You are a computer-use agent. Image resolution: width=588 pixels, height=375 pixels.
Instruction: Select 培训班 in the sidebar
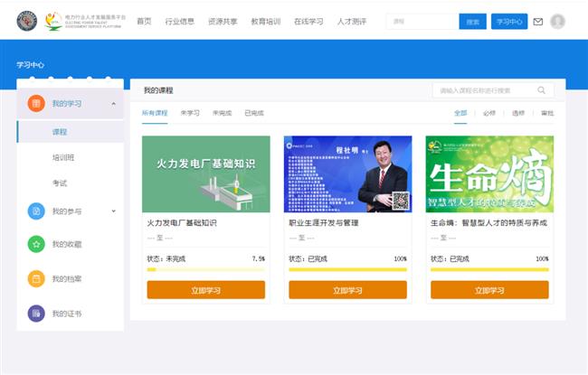[63, 157]
